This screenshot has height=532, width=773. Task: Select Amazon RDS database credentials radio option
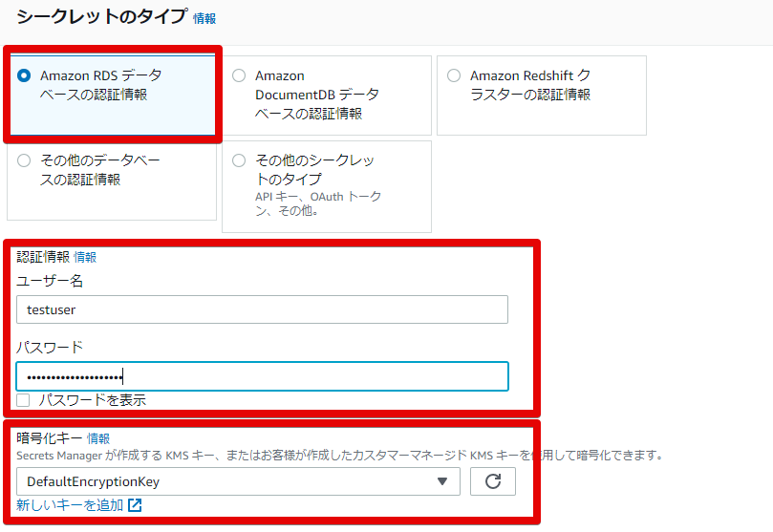pos(24,75)
